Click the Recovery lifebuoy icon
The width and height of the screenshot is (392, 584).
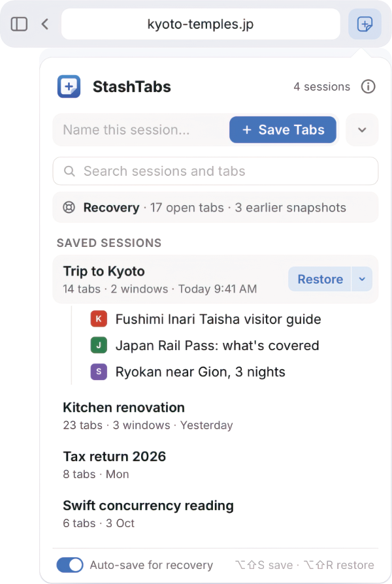point(69,207)
